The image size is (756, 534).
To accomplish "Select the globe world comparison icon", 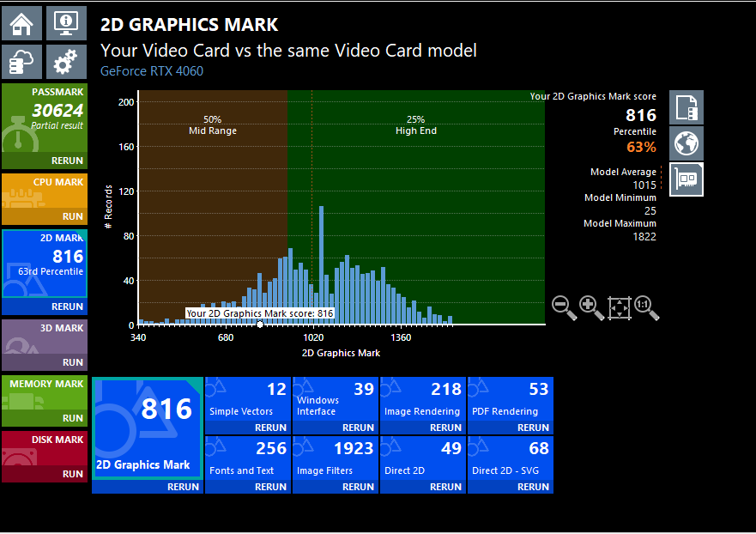I will 686,143.
